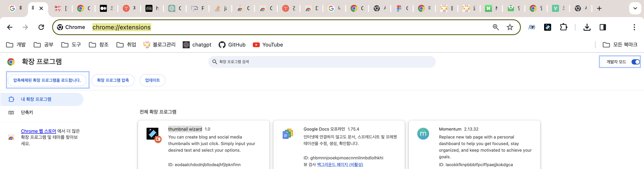Expand the 개발 bookmark folder

pos(16,45)
